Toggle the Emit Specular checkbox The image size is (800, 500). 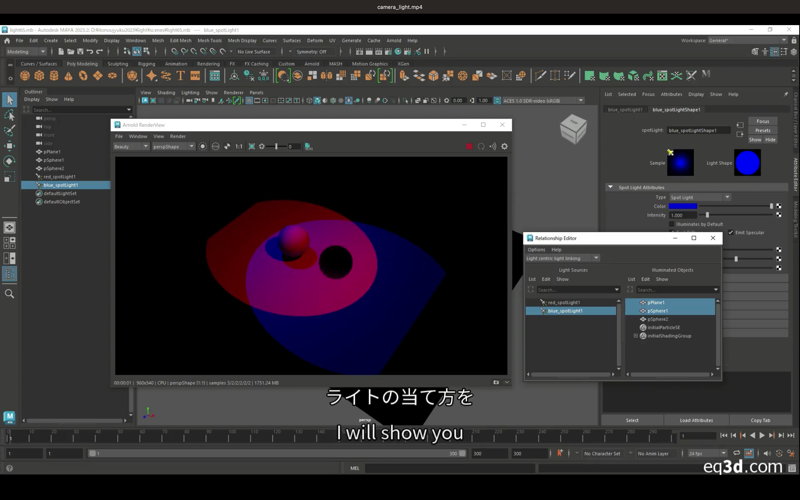(731, 233)
